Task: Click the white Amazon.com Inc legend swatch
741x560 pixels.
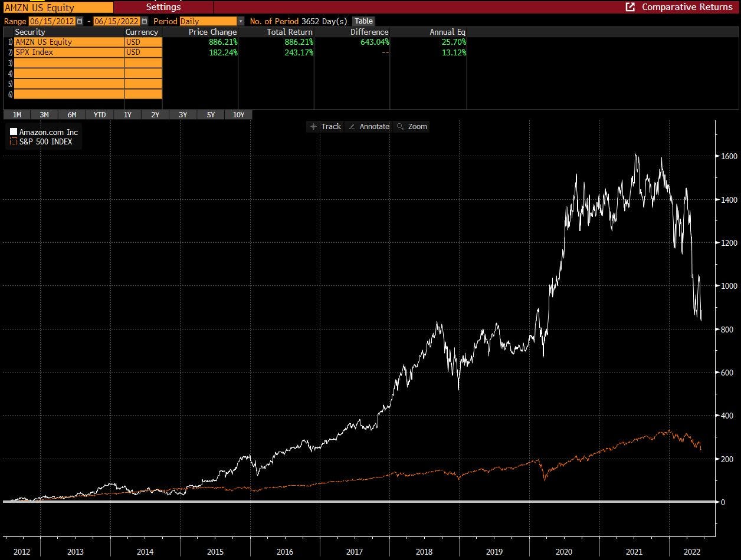Action: [x=14, y=132]
